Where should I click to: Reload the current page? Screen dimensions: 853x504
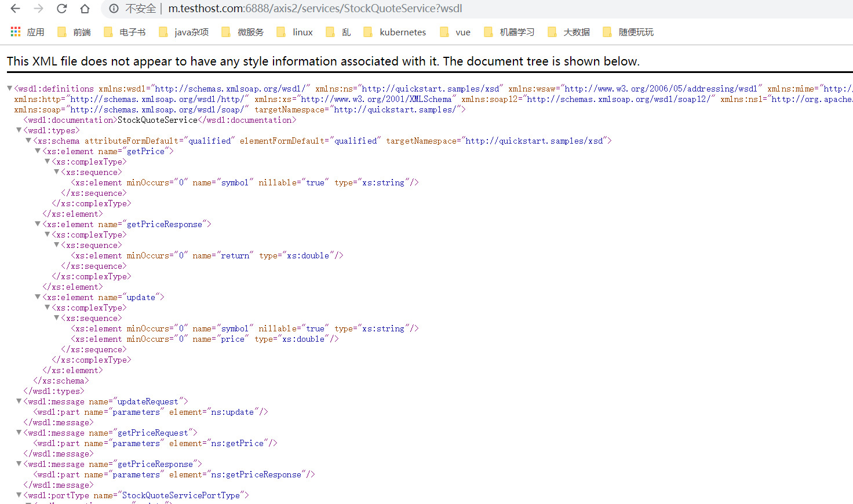(x=61, y=9)
